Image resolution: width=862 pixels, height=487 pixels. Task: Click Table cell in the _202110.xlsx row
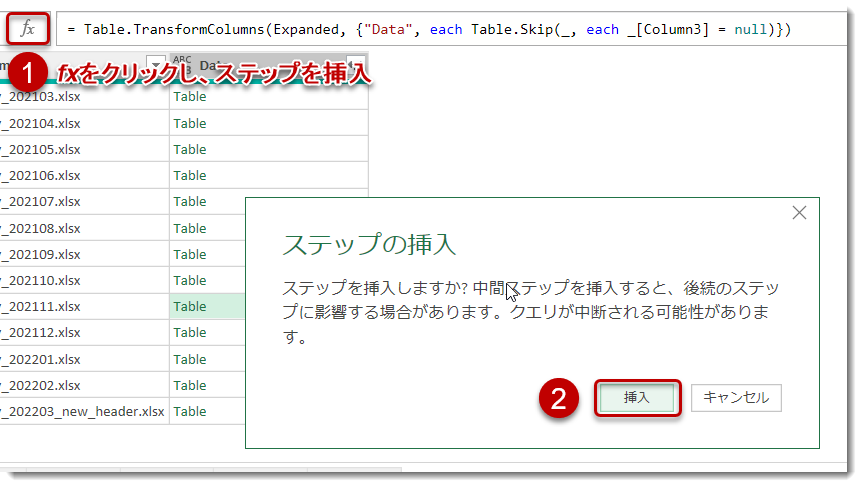[207, 280]
